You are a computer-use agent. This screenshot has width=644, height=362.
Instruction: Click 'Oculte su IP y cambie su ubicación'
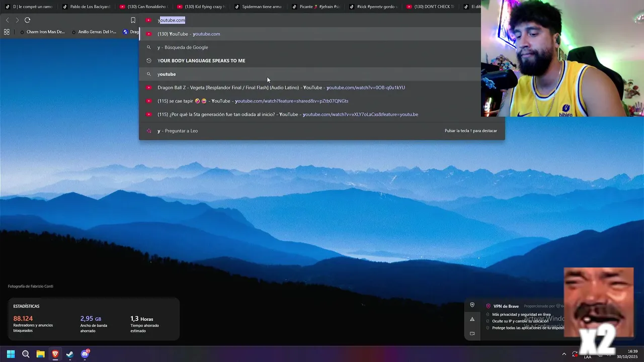(520, 321)
